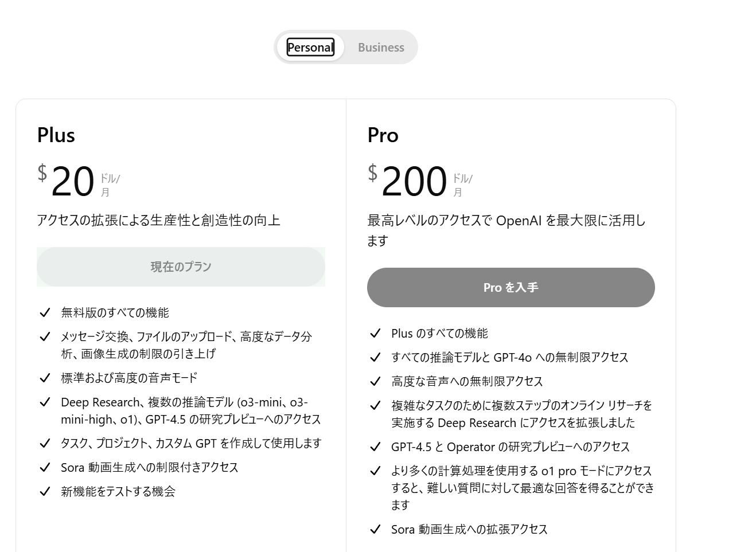The height and width of the screenshot is (552, 756).
Task: Click the Pro plan heading
Action: (383, 135)
